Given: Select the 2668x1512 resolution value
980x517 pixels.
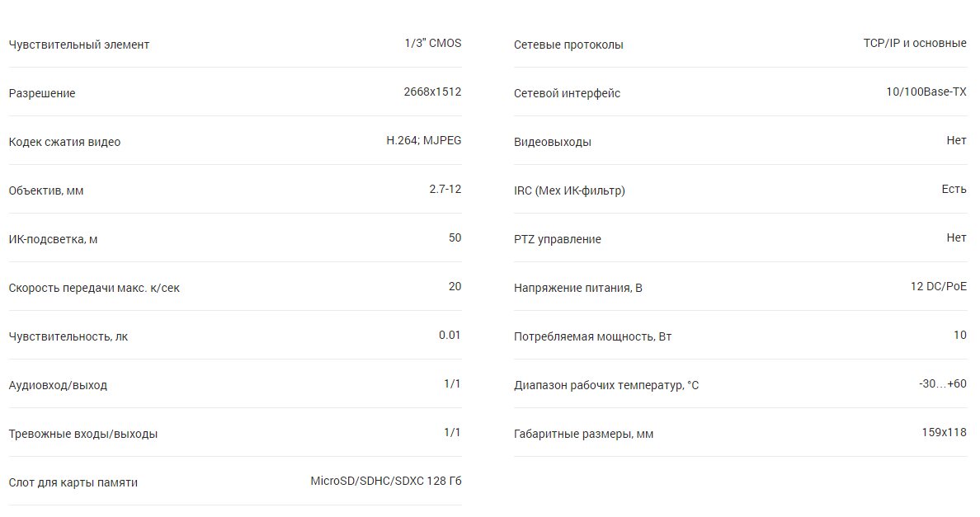Looking at the screenshot, I should 432,92.
